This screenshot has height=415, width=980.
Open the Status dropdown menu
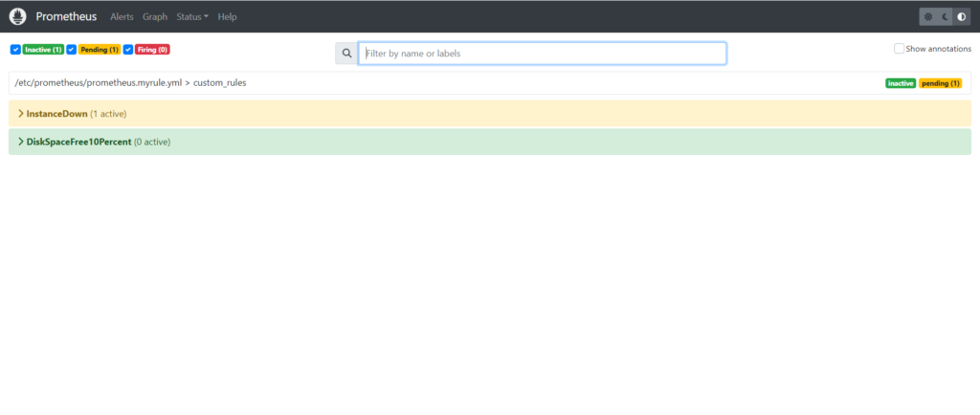(192, 17)
